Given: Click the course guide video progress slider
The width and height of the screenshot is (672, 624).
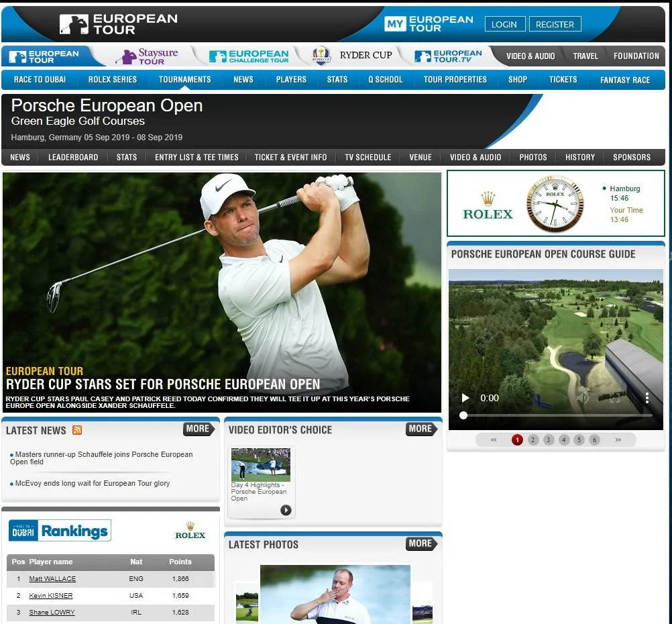Looking at the screenshot, I should (x=556, y=415).
